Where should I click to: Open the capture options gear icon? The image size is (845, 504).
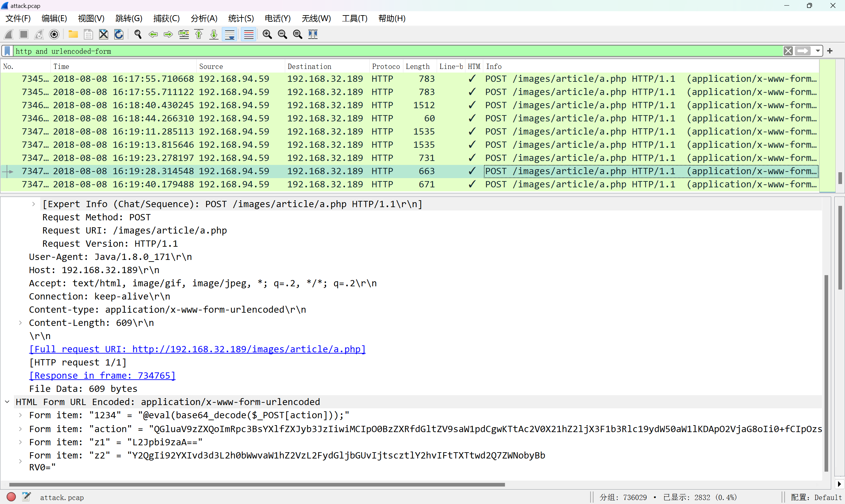pos(54,34)
